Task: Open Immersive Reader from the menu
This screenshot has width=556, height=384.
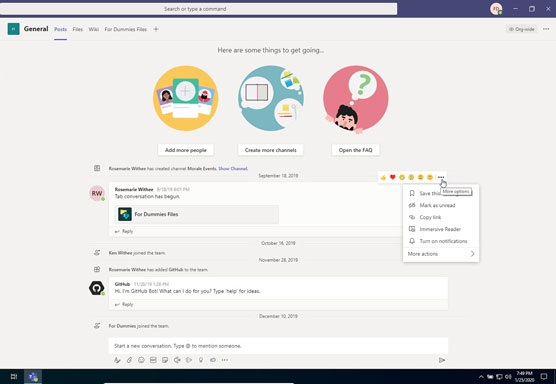Action: (441, 229)
